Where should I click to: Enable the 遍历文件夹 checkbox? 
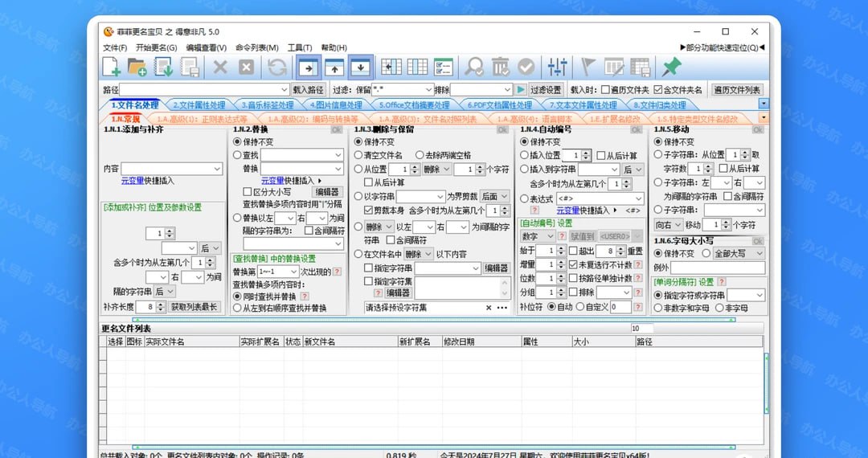(x=606, y=90)
